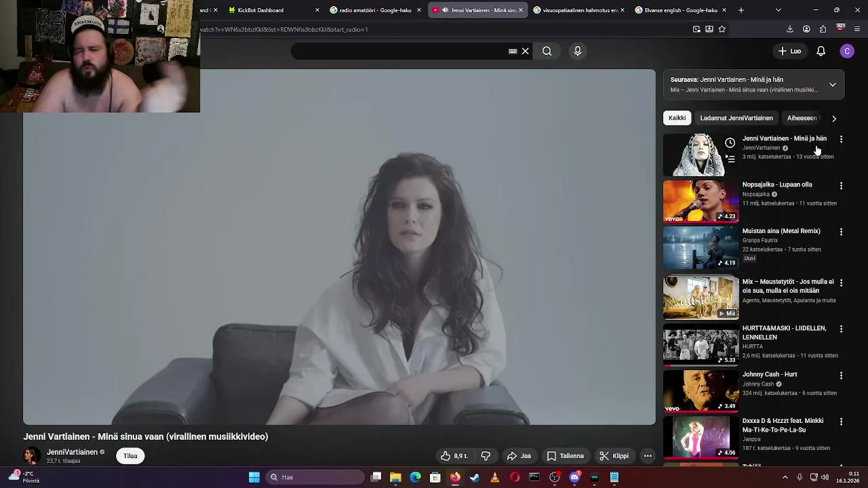Screen dimensions: 868x488
Task: Open the purple C account avatar menu
Action: (847, 51)
